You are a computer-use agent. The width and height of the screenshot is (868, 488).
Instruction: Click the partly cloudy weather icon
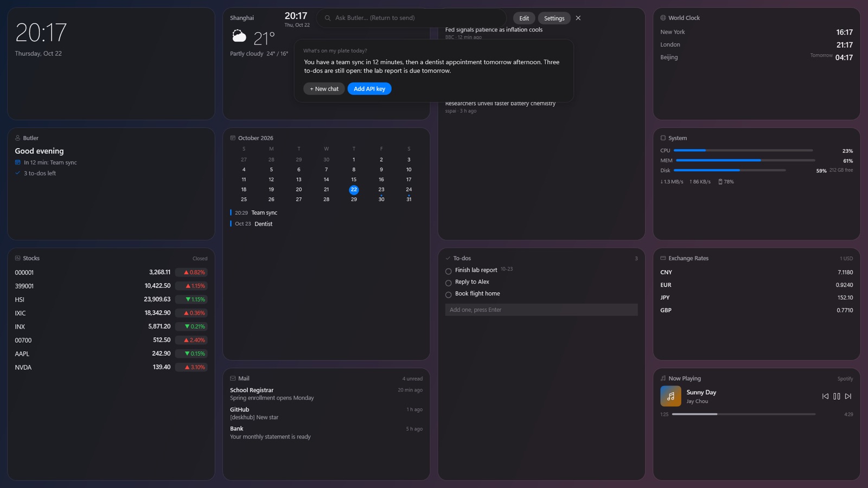[x=239, y=37]
